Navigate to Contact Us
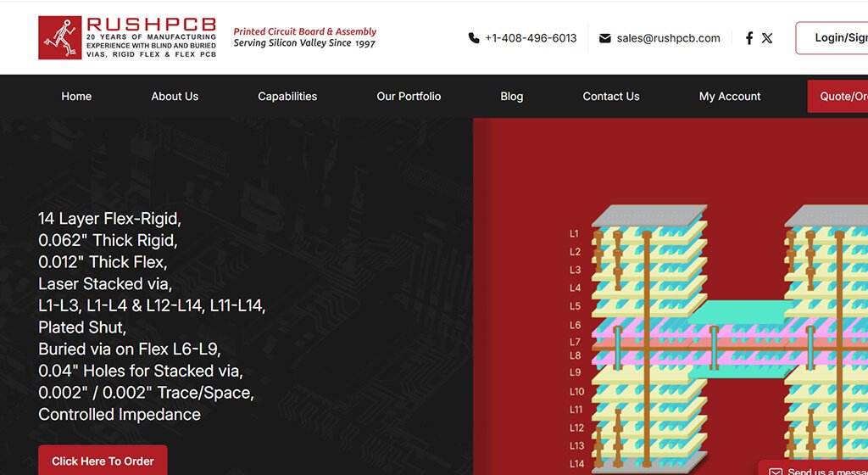 click(611, 97)
